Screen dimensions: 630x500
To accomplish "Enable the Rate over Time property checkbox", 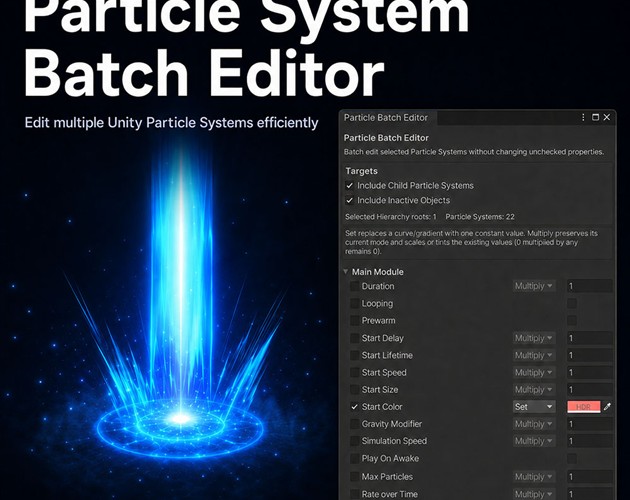I will click(x=354, y=494).
